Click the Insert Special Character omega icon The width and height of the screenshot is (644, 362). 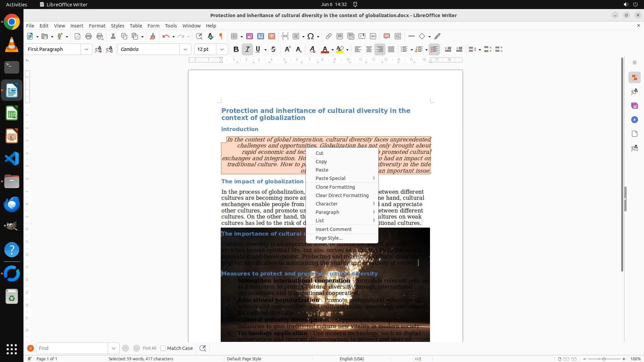click(311, 36)
